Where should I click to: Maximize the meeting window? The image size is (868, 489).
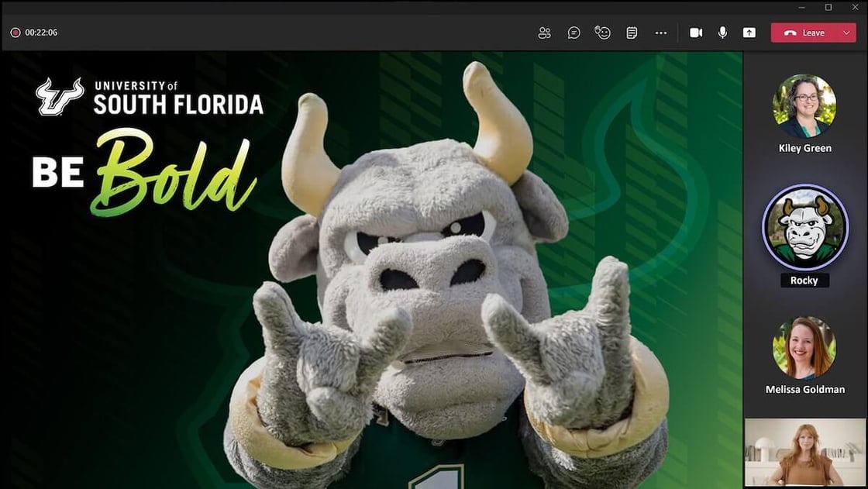(828, 7)
